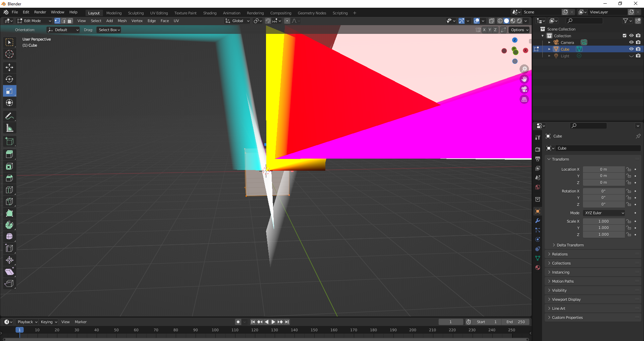Toggle X-ray display in viewport header
The height and width of the screenshot is (341, 644).
coord(492,21)
